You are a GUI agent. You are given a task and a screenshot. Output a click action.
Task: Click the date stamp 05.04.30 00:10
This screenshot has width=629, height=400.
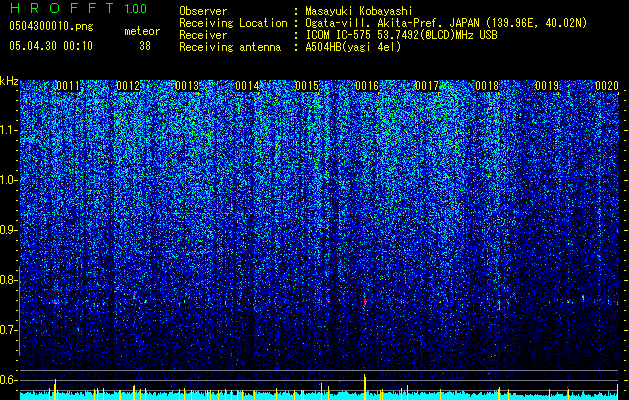(x=51, y=46)
